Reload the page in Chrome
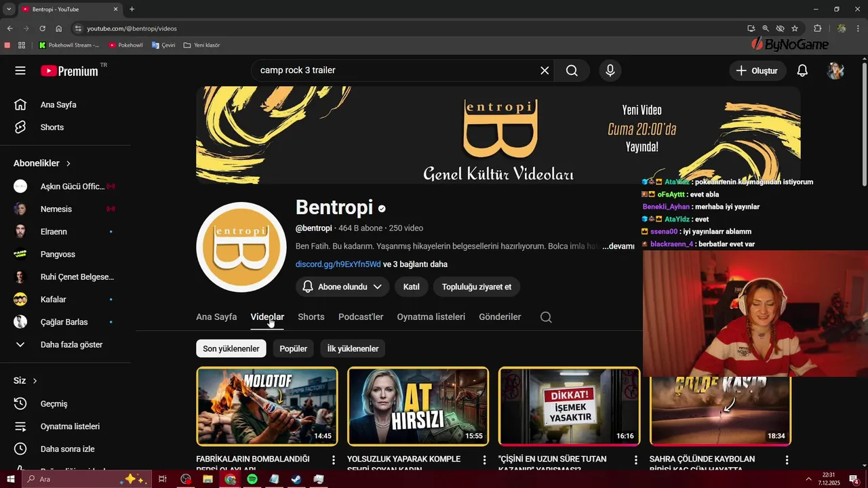Image resolution: width=868 pixels, height=488 pixels. (x=42, y=28)
